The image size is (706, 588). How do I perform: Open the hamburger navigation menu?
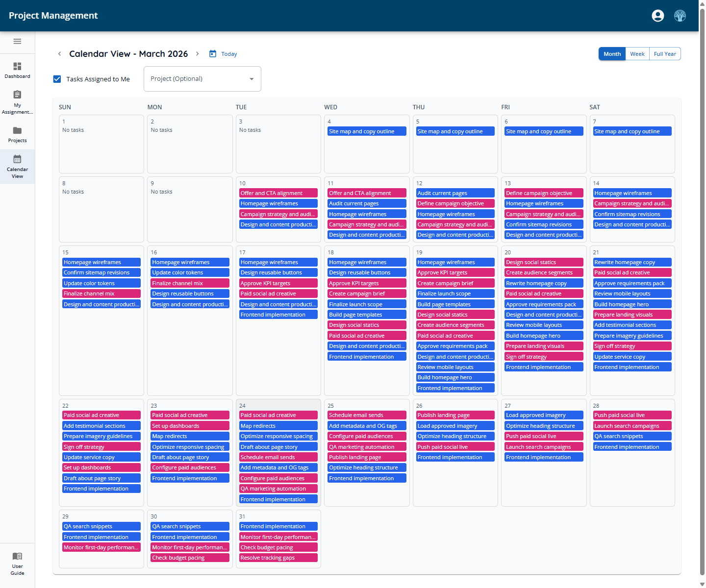coord(17,41)
